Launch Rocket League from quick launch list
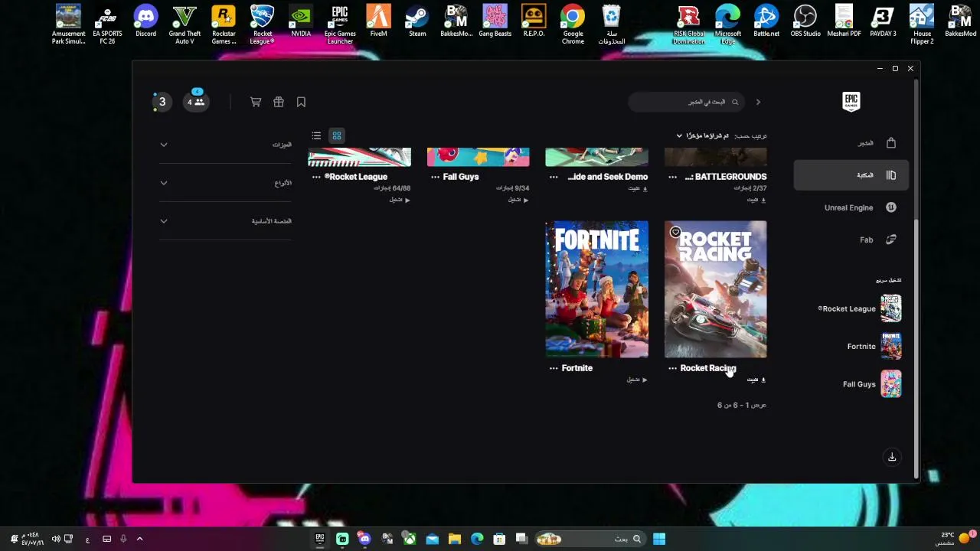The image size is (980, 551). point(859,308)
